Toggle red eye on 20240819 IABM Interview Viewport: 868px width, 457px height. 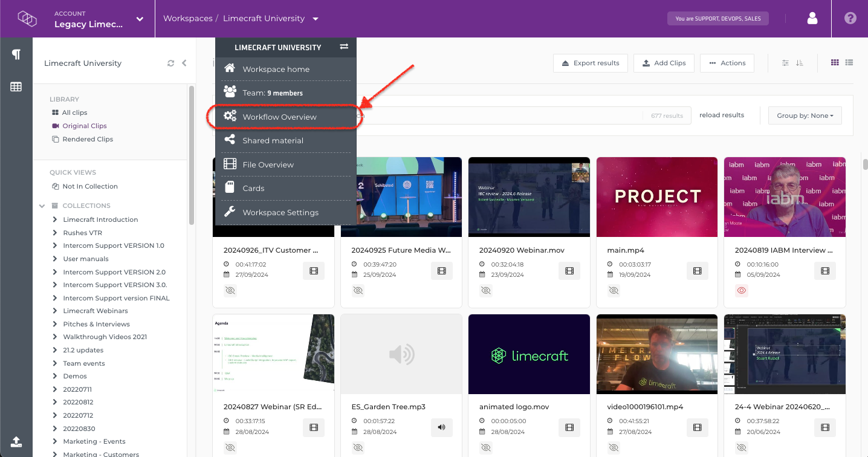click(742, 291)
